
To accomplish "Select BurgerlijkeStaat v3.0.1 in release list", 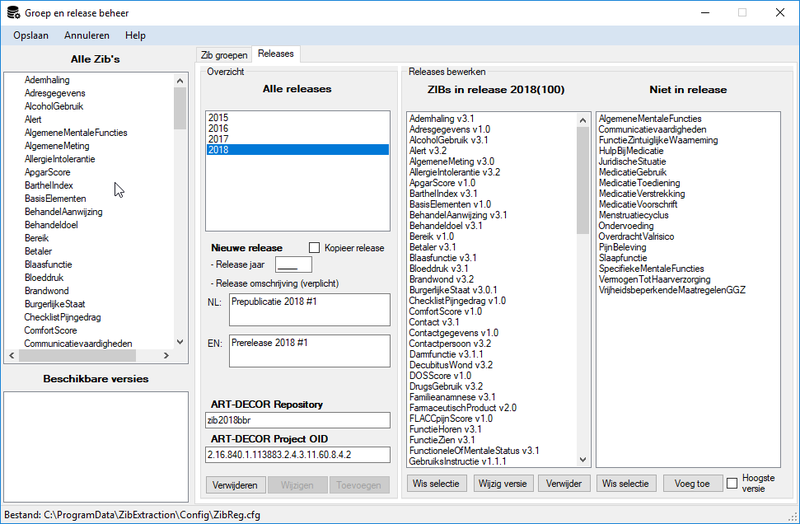I will coord(453,290).
